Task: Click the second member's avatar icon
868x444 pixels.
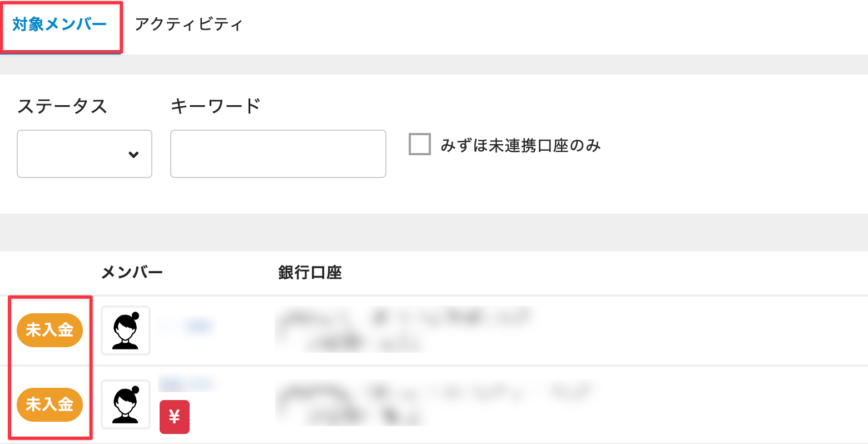Action: [126, 404]
